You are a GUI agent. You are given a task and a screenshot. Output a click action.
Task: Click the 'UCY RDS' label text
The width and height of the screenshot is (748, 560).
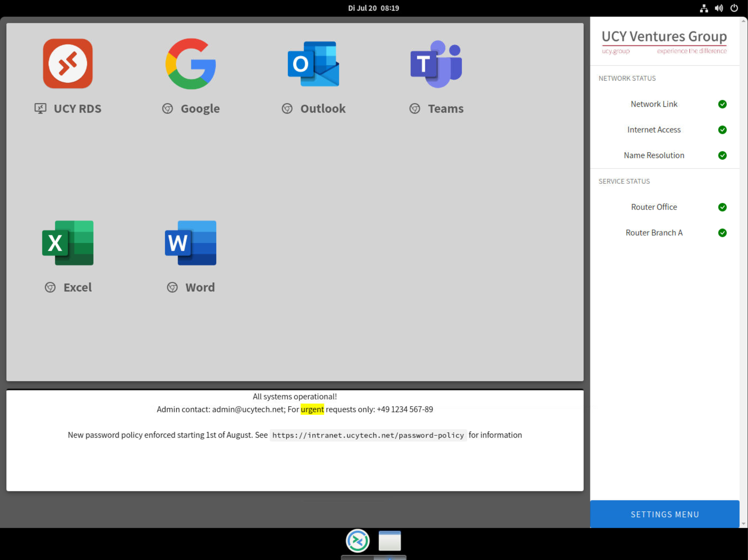[x=78, y=109]
